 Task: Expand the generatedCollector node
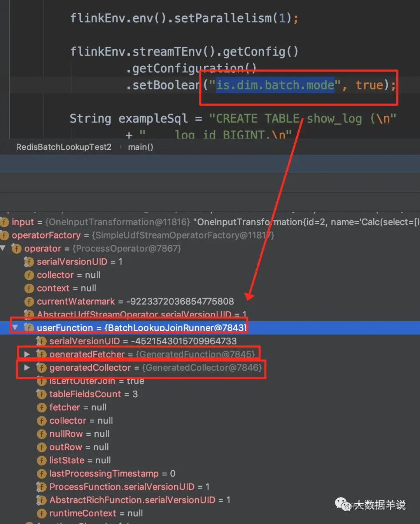pyautogui.click(x=27, y=367)
